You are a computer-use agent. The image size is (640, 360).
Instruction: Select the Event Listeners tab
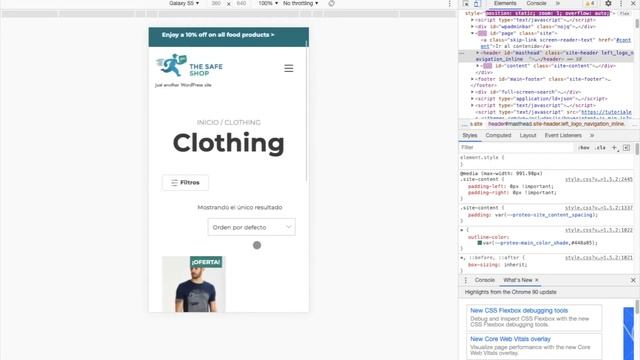pos(563,135)
